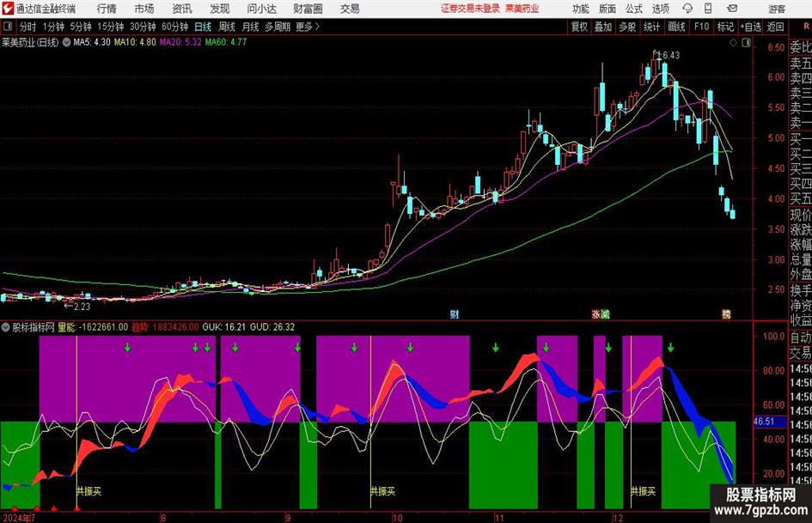Expand the 更多 periods arrow
812x523 pixels.
[308, 27]
